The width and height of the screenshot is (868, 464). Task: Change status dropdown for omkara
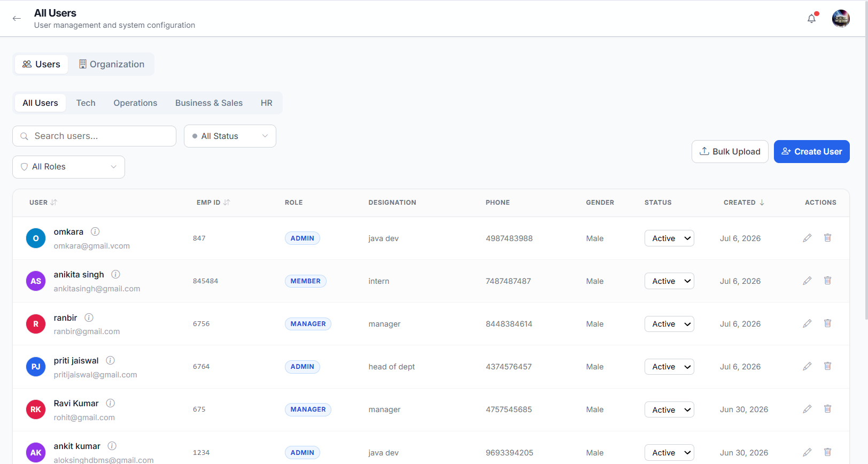coord(669,238)
